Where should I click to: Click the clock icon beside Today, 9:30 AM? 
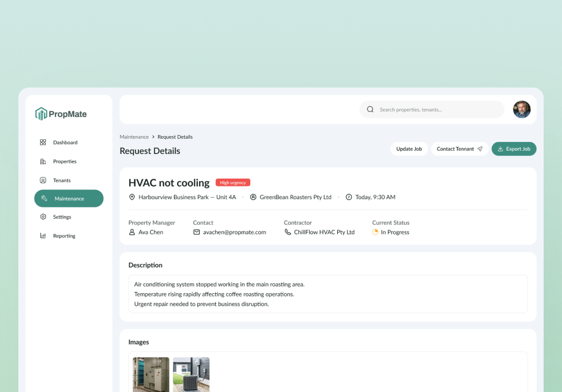(349, 197)
